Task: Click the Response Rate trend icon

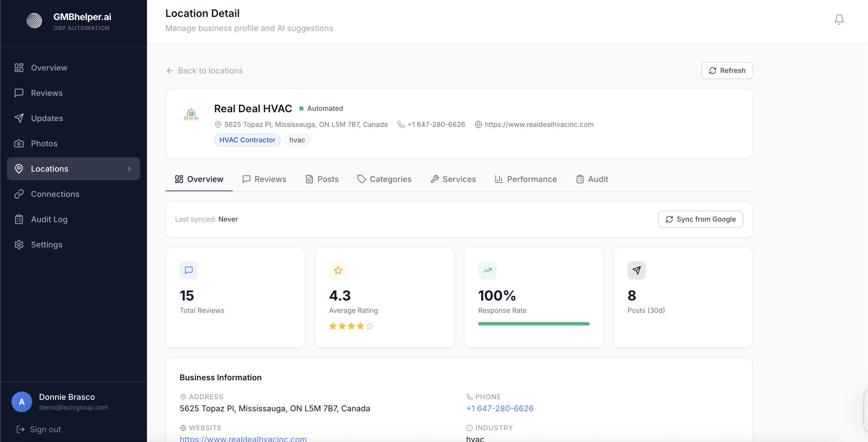Action: click(487, 270)
